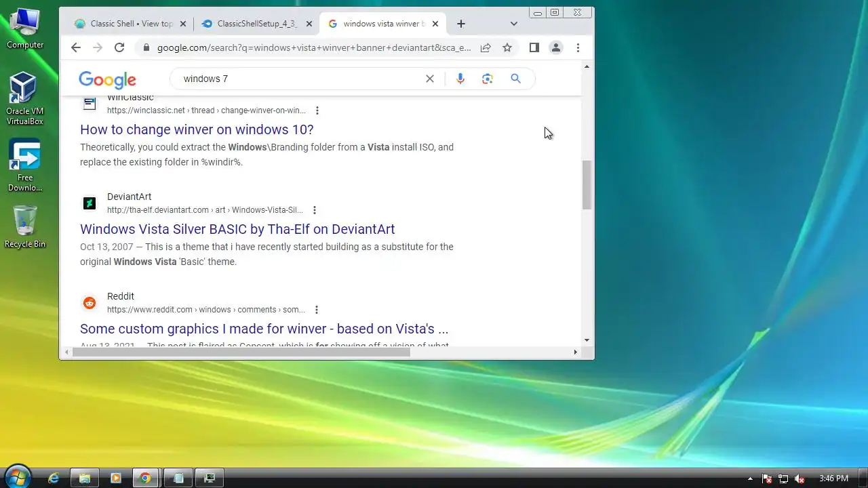The height and width of the screenshot is (488, 868).
Task: Click the horizontal scrollbar right arrow
Action: 576,352
